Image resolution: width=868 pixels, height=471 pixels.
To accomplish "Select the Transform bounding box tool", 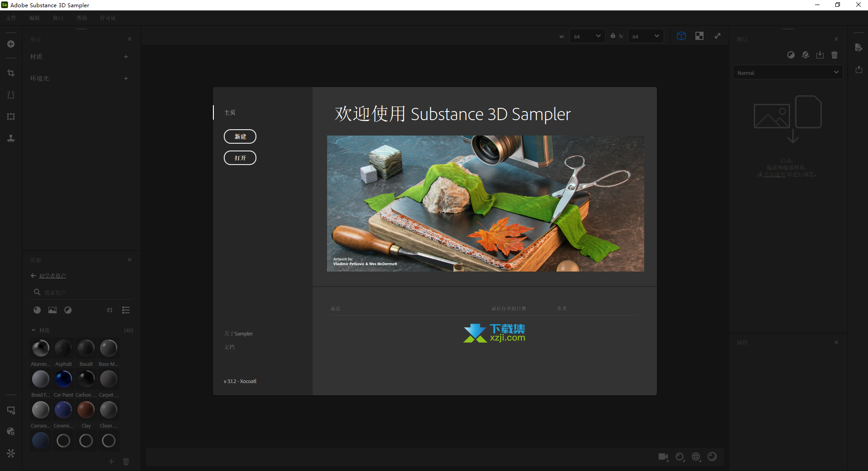I will click(x=11, y=117).
